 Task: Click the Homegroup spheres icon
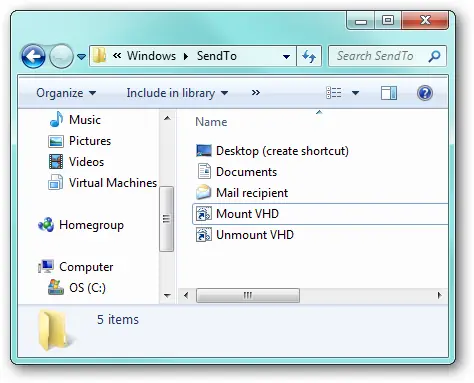tap(46, 225)
